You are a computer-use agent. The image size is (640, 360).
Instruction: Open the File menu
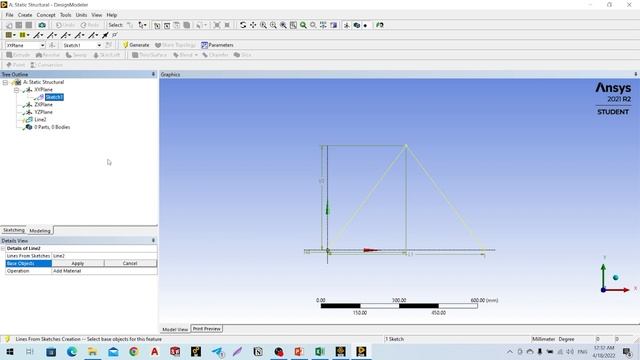coord(9,15)
